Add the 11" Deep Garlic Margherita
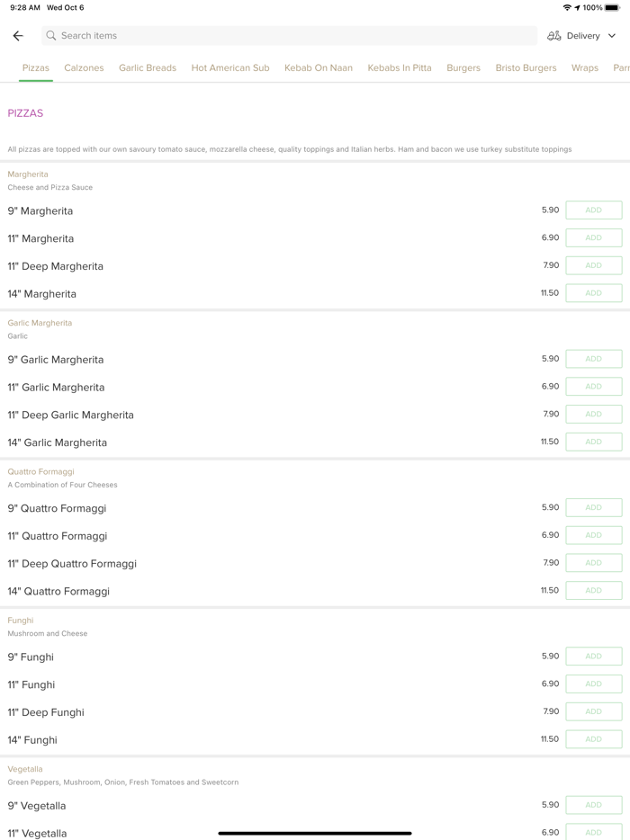 593,415
